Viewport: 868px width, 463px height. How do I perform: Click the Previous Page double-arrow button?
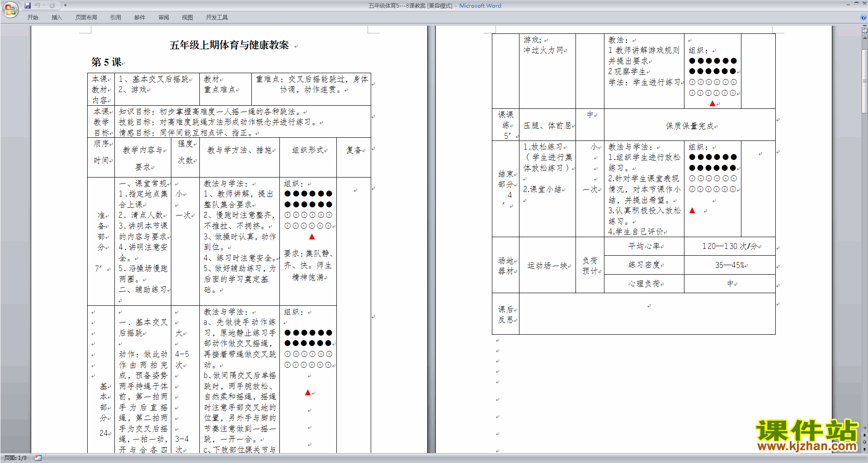point(864,435)
